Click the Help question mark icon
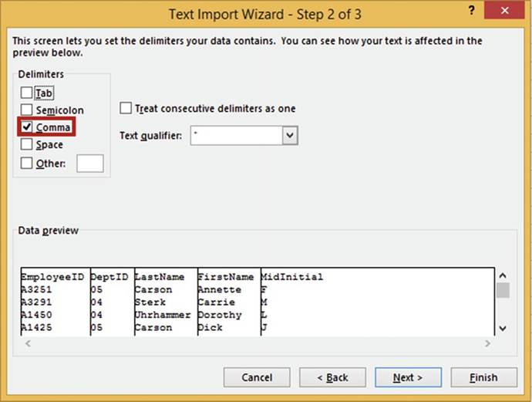 (471, 11)
